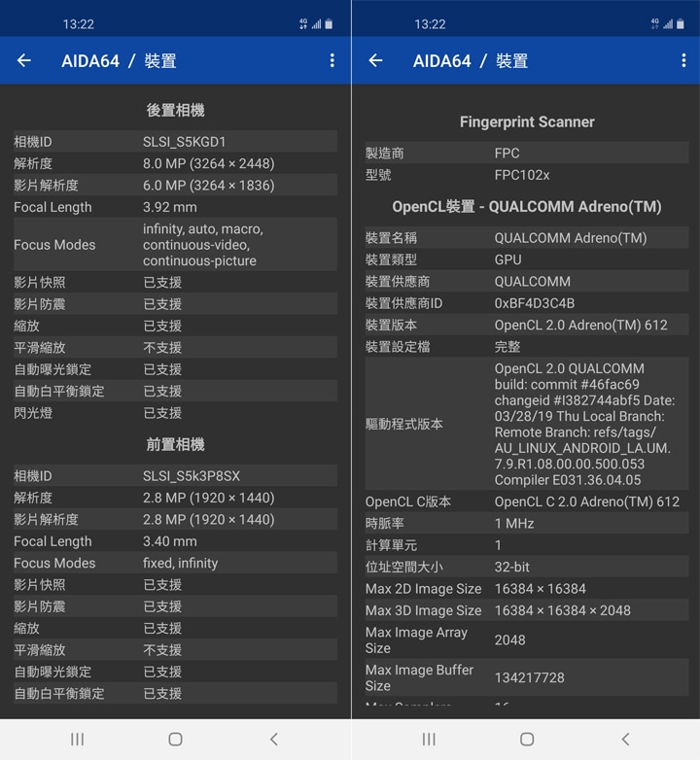
Task: Select 驅動程式版本 row label
Action: 403,424
